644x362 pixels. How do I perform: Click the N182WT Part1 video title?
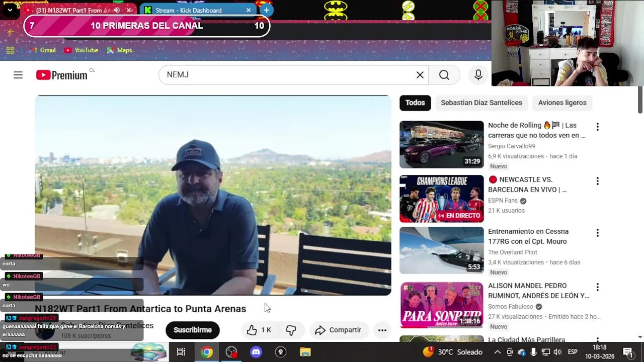pyautogui.click(x=140, y=309)
